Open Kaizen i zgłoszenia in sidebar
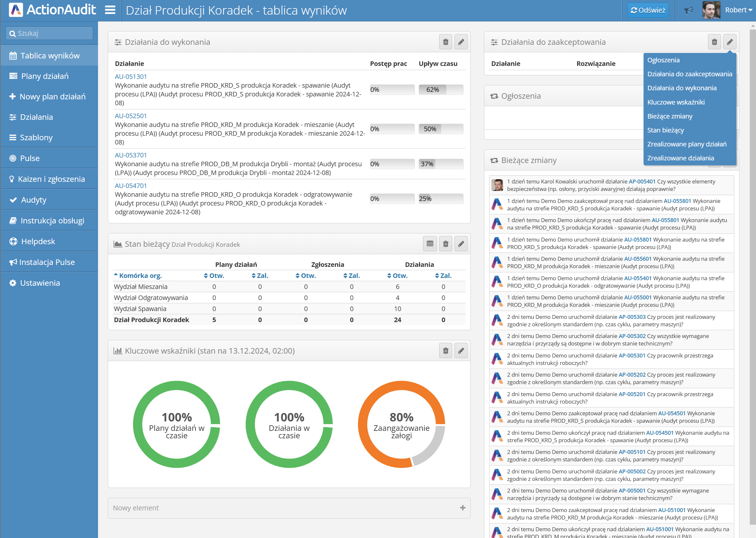The width and height of the screenshot is (756, 538). click(51, 179)
